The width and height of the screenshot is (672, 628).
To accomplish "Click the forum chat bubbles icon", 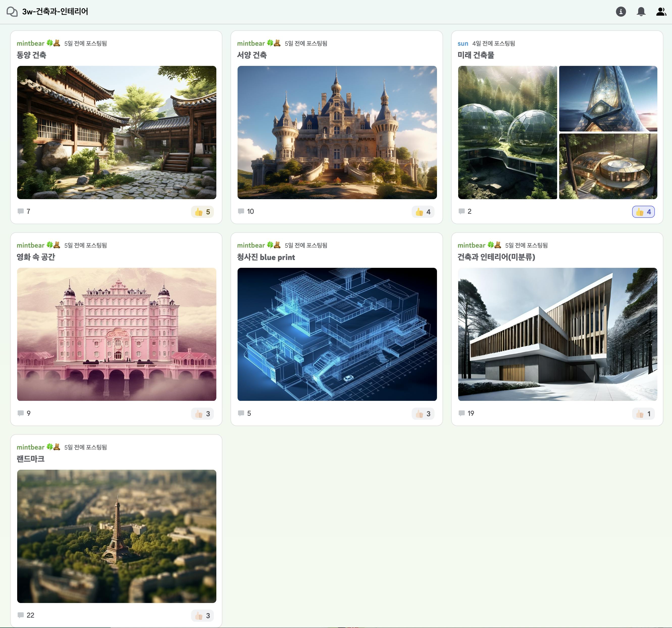I will pos(12,12).
